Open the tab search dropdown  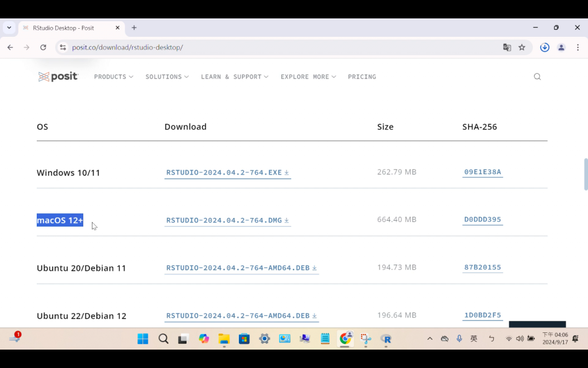pos(9,28)
